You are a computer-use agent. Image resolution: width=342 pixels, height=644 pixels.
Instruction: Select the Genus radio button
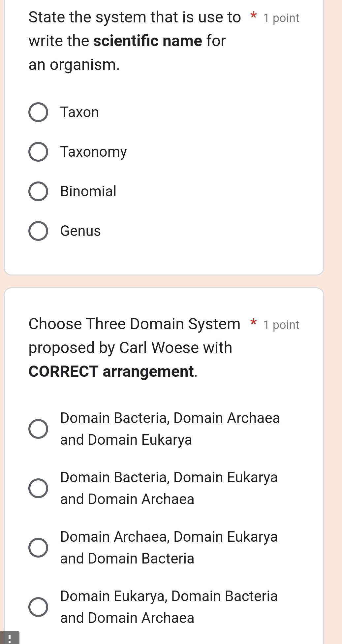(38, 232)
